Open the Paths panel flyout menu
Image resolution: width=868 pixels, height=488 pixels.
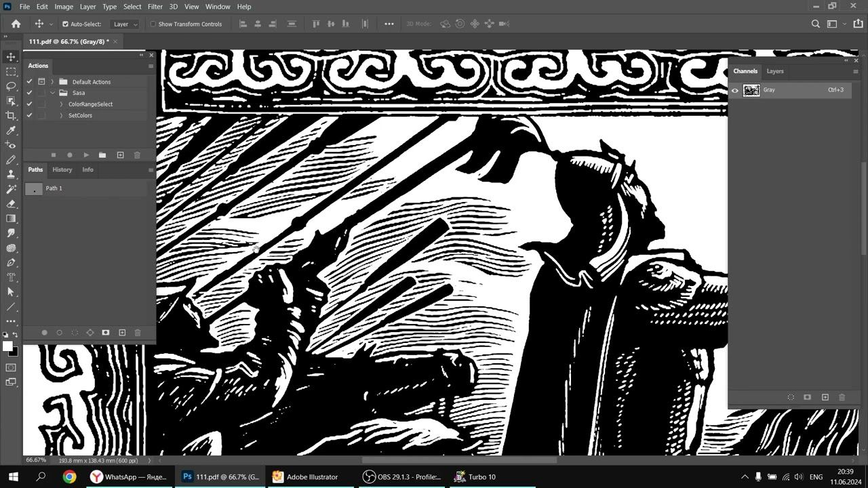pyautogui.click(x=151, y=169)
